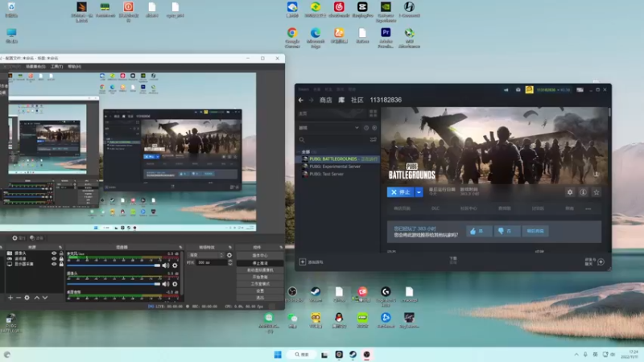Open Google Chrome from the desktop
644x362 pixels.
coord(292,36)
